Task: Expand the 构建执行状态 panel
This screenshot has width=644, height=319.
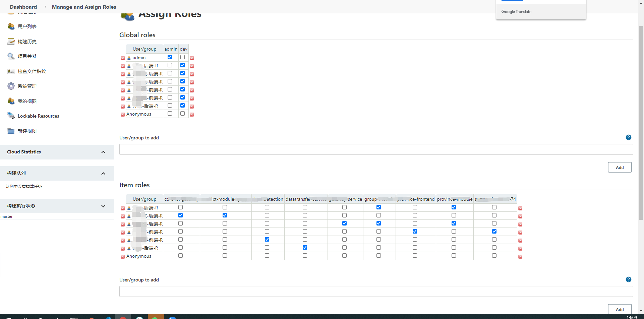Action: click(x=103, y=206)
